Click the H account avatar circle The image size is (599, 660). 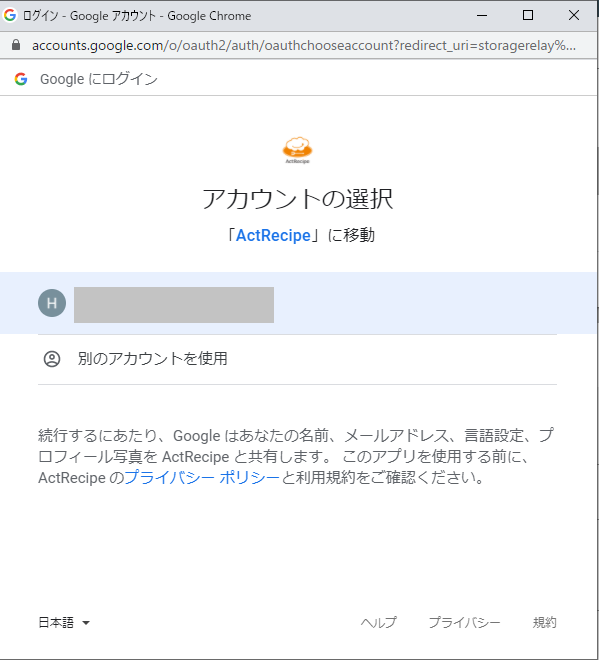pyautogui.click(x=52, y=303)
